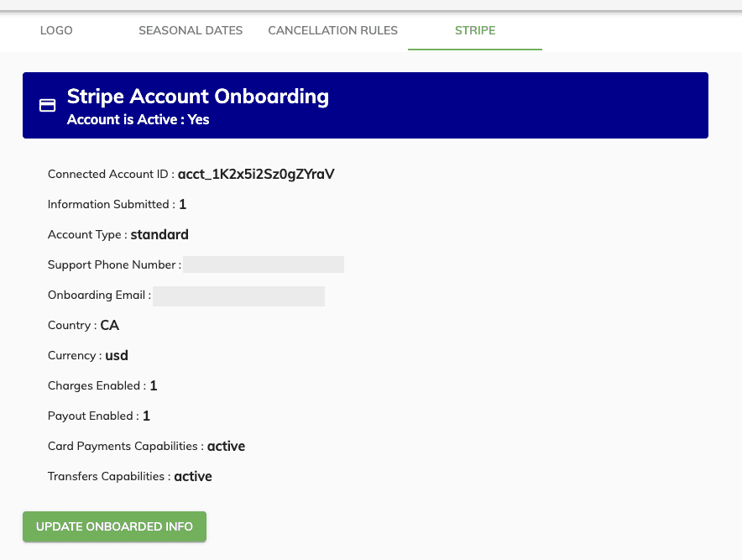Click the Country value CA

click(x=110, y=325)
